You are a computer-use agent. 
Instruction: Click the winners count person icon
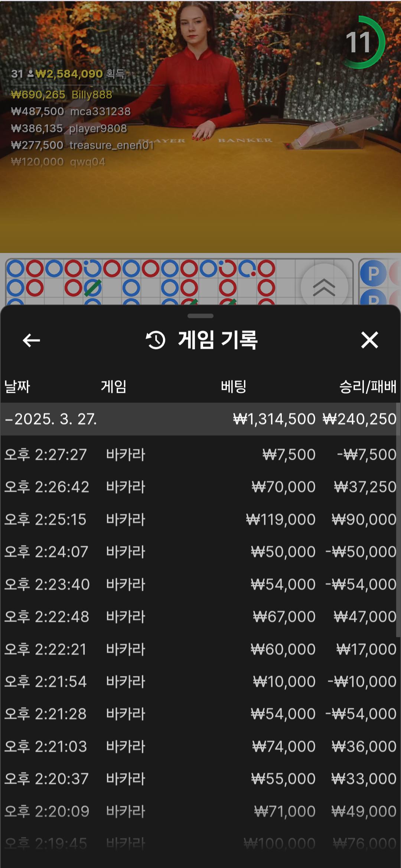[x=30, y=74]
